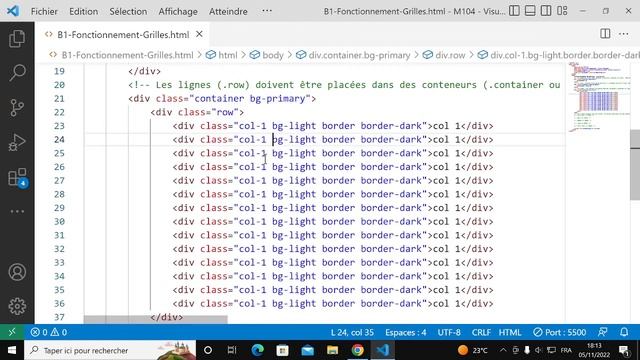Open the Customize Layout icon

(x=562, y=11)
